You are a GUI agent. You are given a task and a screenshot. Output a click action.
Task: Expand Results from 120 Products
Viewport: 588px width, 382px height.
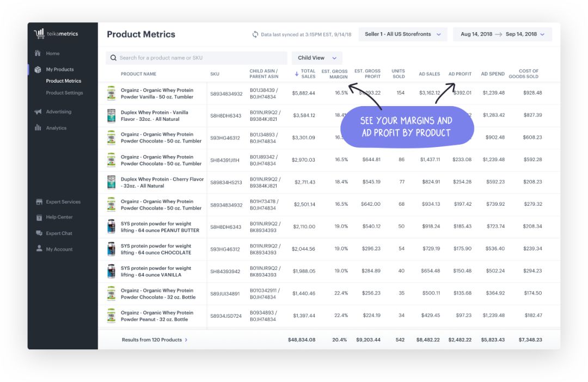point(155,340)
